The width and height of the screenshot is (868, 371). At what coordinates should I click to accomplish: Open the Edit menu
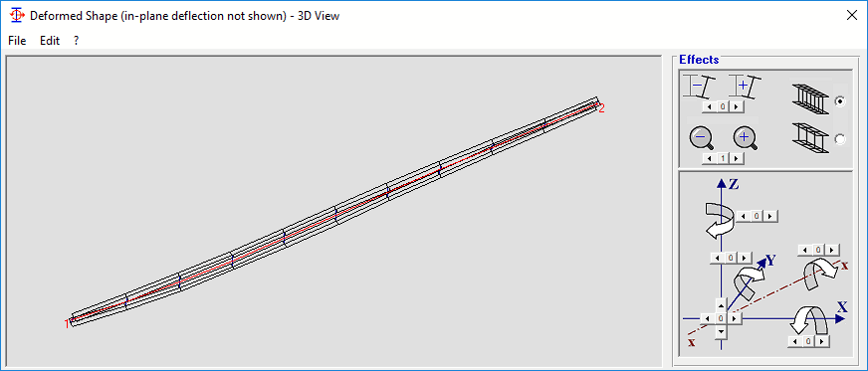(x=50, y=41)
